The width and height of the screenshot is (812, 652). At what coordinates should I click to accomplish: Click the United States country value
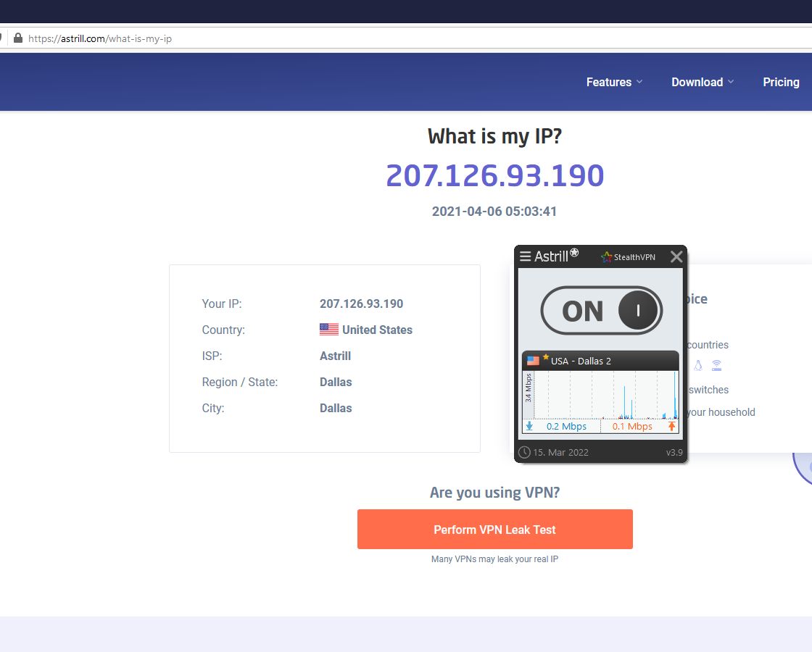pos(378,330)
